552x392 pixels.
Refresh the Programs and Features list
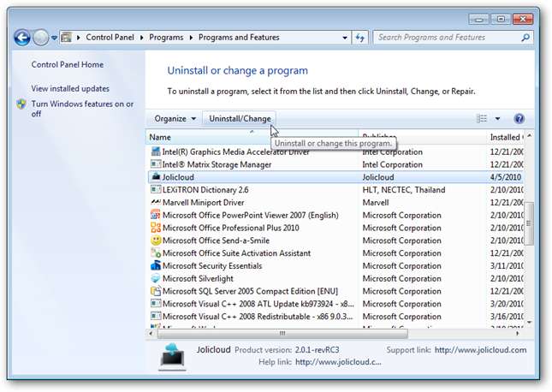pyautogui.click(x=359, y=38)
